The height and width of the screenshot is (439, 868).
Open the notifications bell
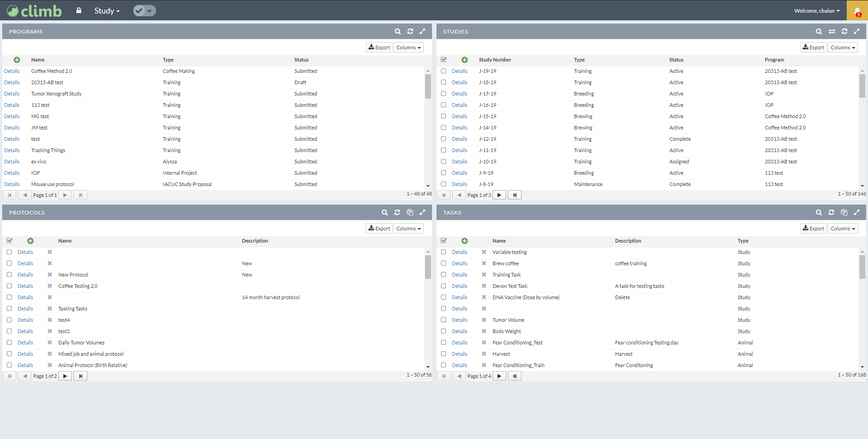click(x=857, y=11)
